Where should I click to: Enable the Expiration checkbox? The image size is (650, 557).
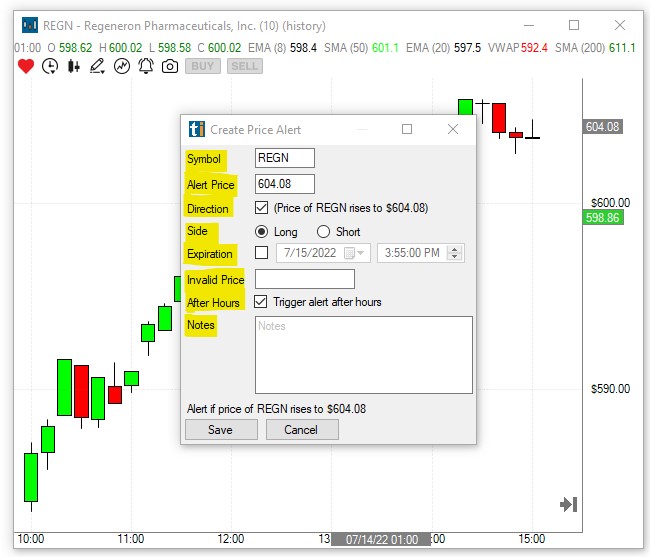262,253
